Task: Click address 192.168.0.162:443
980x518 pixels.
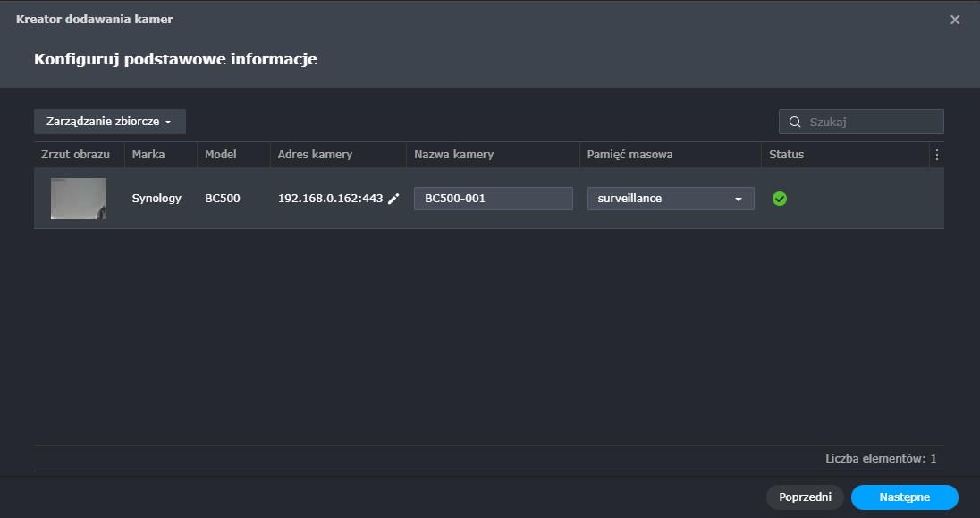Action: point(330,199)
